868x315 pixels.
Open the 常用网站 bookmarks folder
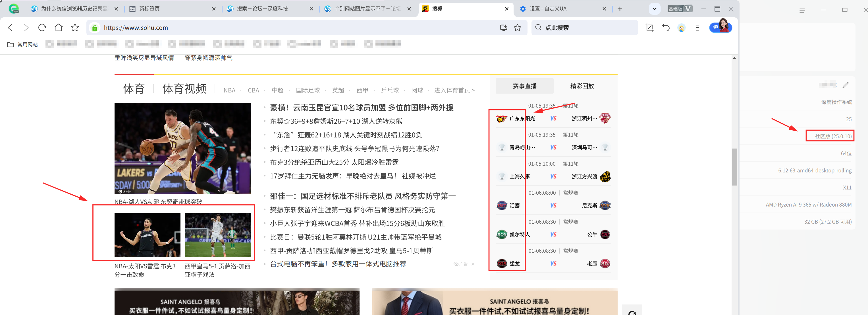pos(22,44)
